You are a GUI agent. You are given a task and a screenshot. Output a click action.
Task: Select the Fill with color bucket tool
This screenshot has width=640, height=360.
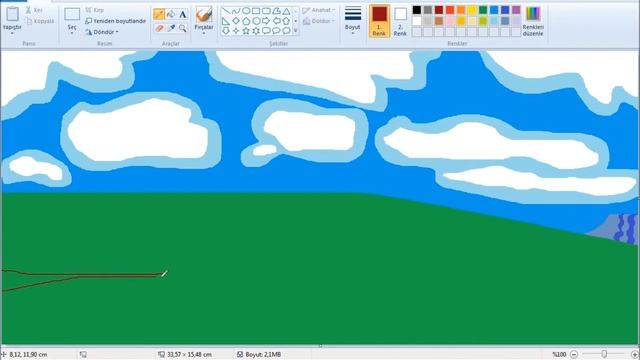coord(171,14)
